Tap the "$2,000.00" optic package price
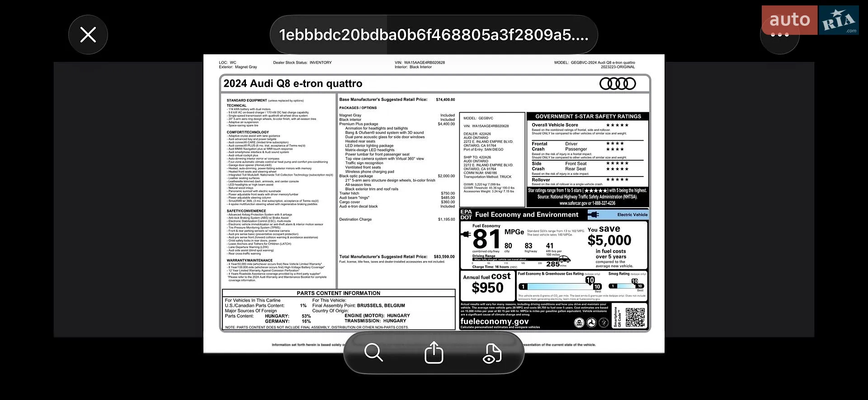 [x=446, y=176]
